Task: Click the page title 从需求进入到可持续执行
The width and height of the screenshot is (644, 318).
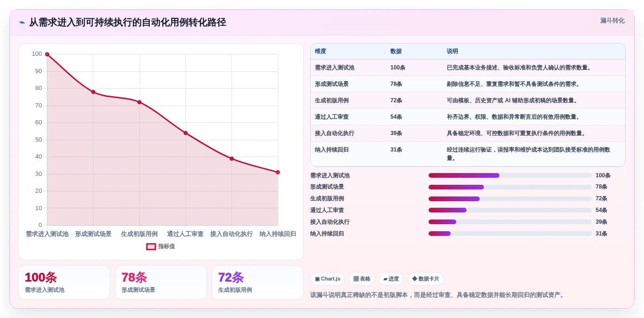Action: [x=128, y=22]
